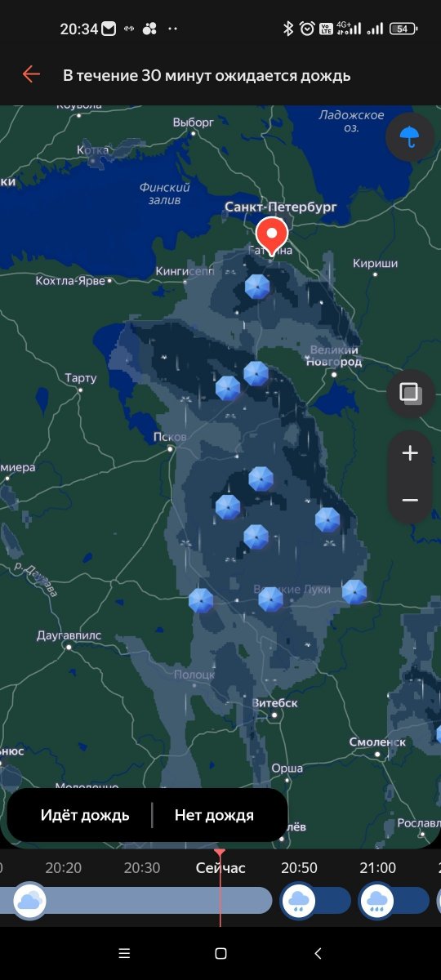Click the Выборг city label

[x=193, y=122]
